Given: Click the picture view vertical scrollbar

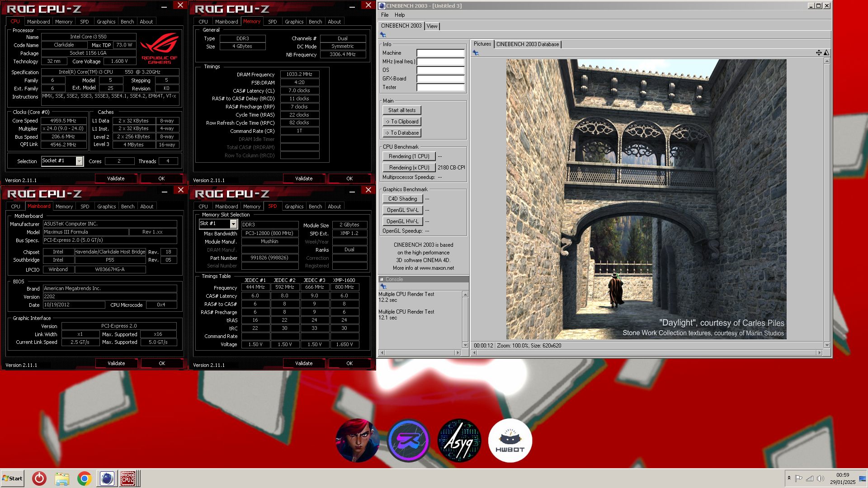Looking at the screenshot, I should 827,203.
